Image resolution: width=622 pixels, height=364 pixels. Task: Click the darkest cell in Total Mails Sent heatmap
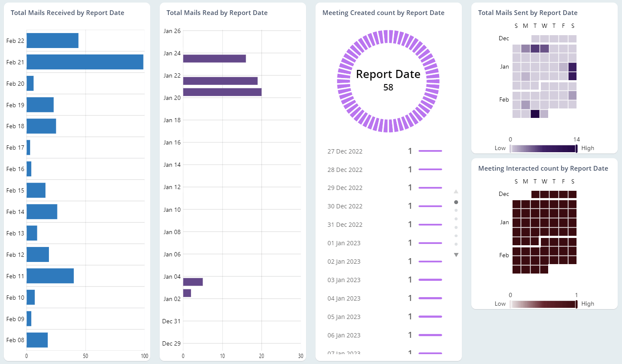click(x=535, y=114)
